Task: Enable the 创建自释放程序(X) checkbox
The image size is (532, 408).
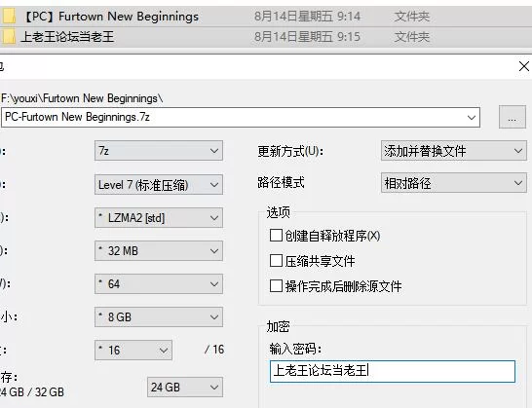Action: coord(276,235)
